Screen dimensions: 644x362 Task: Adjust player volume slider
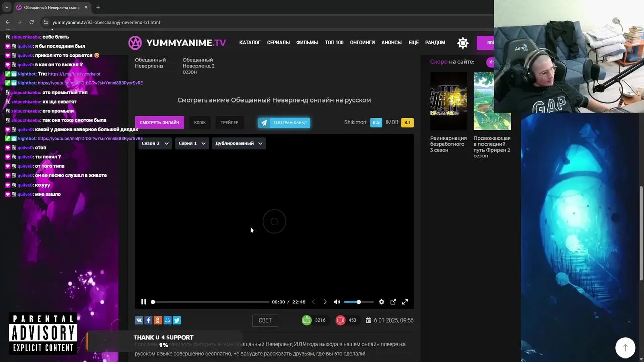point(358,302)
